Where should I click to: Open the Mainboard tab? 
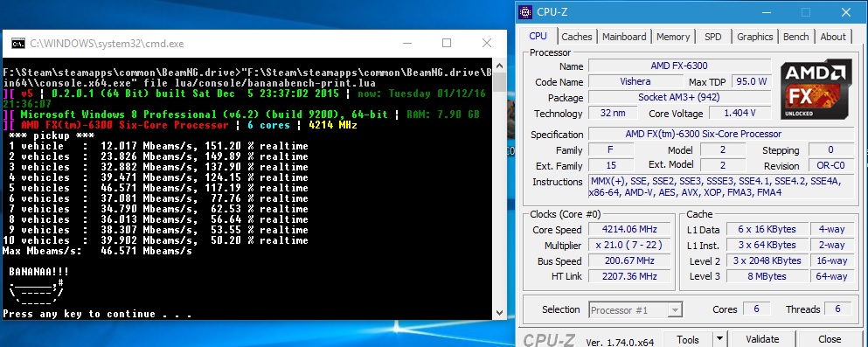(624, 37)
